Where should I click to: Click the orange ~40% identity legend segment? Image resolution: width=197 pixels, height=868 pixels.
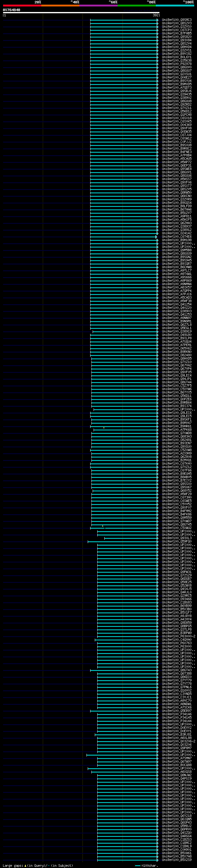pos(60,6)
